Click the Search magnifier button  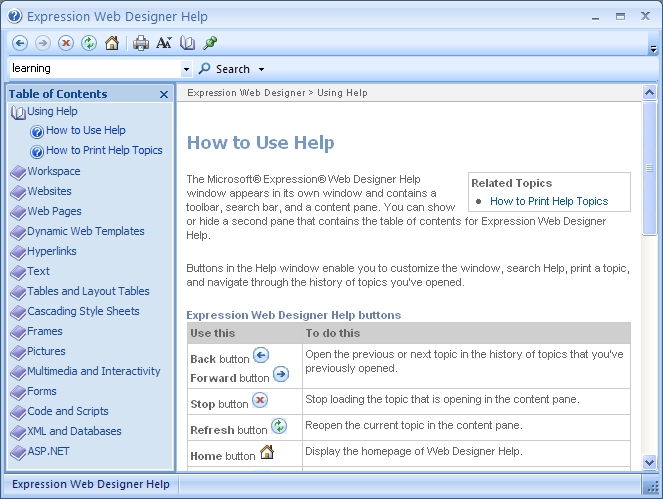225,69
